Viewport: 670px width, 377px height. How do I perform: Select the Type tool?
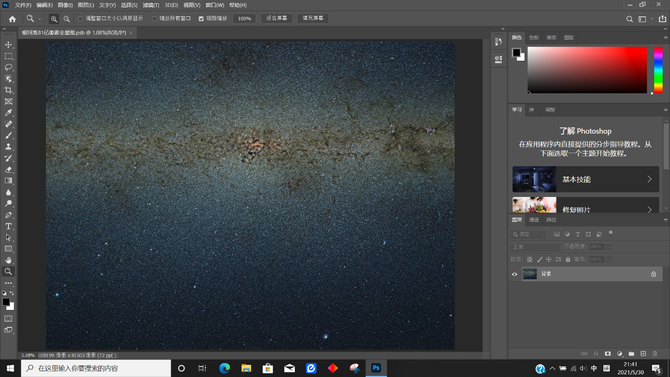(x=8, y=226)
